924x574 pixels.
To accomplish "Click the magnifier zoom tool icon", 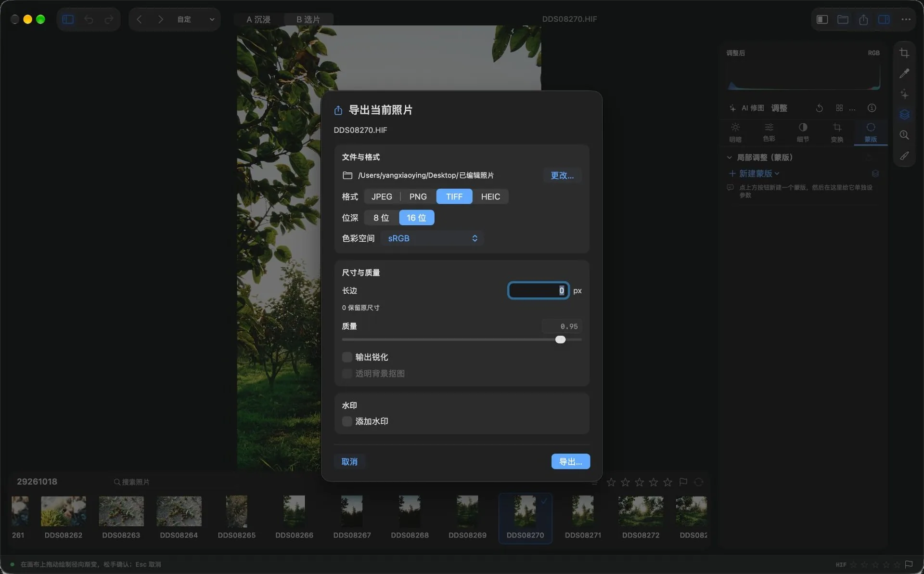I will pyautogui.click(x=904, y=135).
